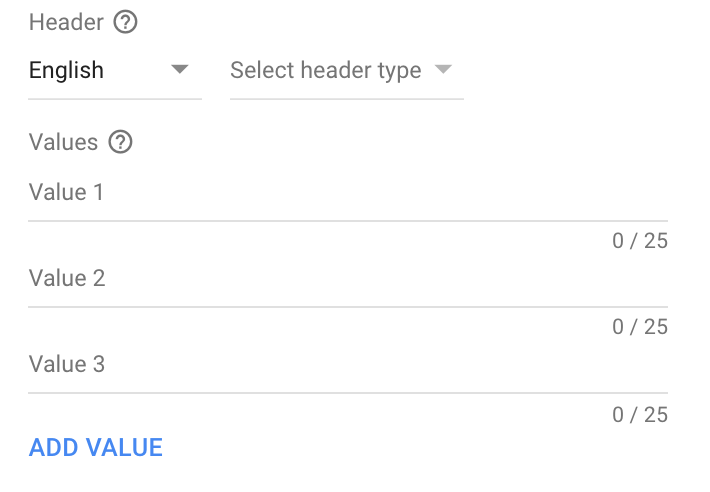Click the Values section label
The width and height of the screenshot is (710, 492).
[x=64, y=142]
